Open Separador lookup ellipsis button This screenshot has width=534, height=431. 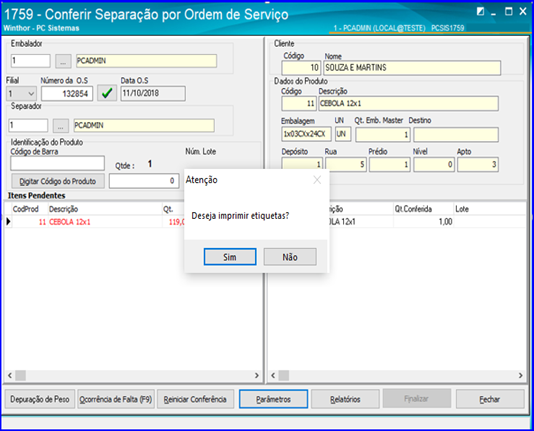[61, 126]
